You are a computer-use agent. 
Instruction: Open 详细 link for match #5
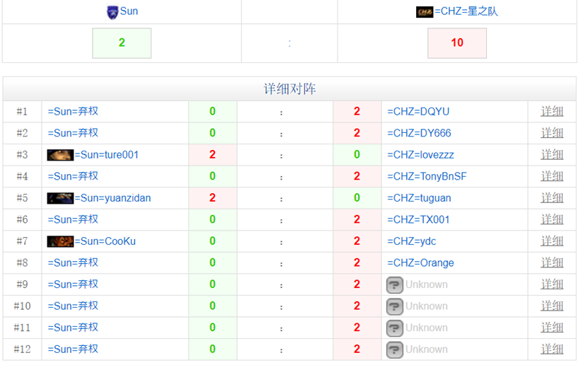[552, 198]
